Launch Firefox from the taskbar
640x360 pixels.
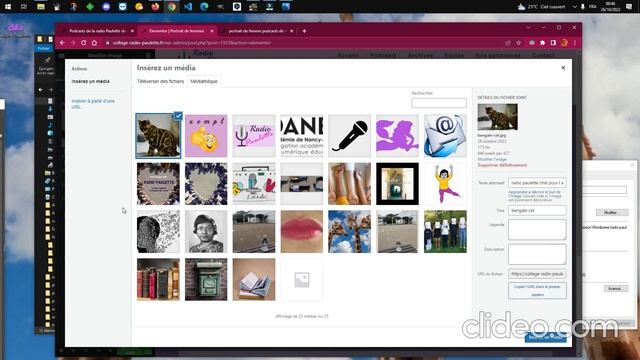pyautogui.click(x=155, y=7)
